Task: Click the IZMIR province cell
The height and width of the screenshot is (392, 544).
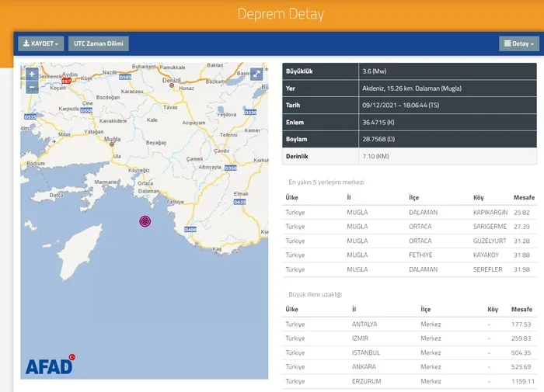Action: pyautogui.click(x=360, y=338)
